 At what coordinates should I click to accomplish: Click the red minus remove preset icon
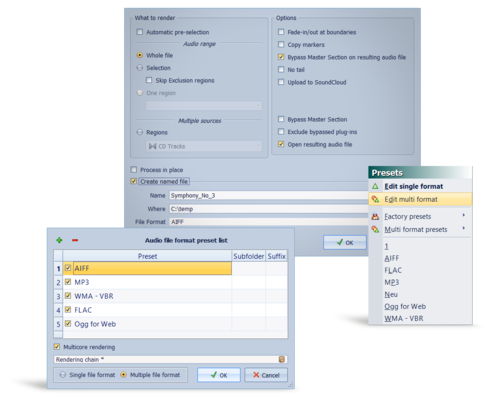tap(75, 240)
